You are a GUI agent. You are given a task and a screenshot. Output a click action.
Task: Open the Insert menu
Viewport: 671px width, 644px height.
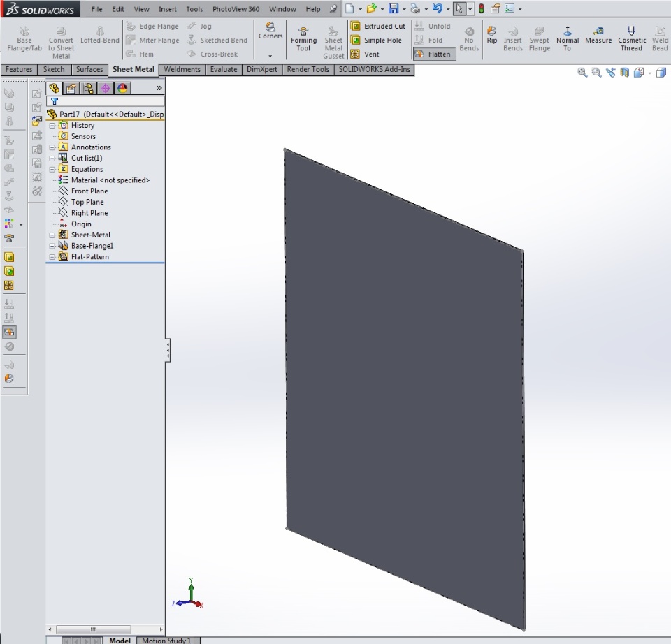click(x=167, y=9)
